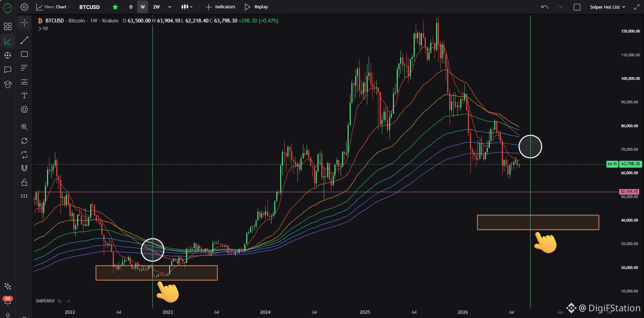Open the Indicators menu
Image resolution: width=644 pixels, height=318 pixels.
221,7
